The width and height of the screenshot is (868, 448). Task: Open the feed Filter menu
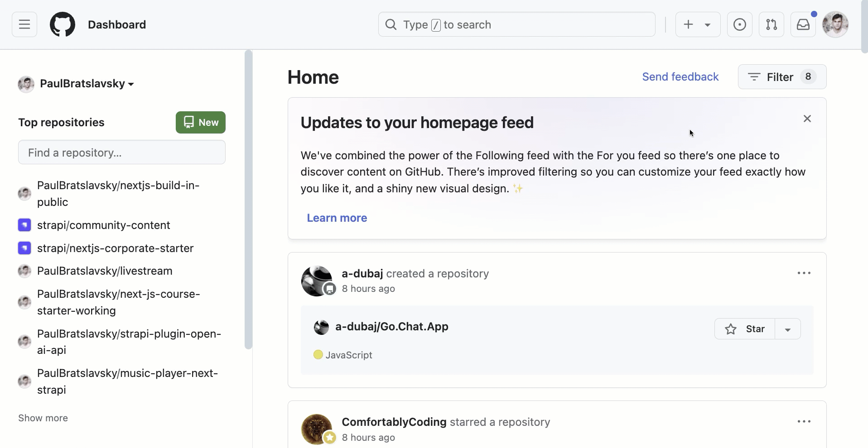(782, 77)
